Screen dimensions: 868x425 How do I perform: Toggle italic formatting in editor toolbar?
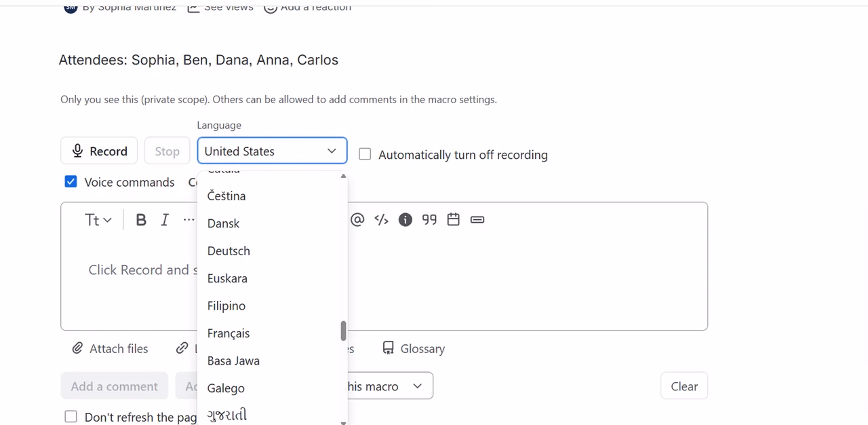point(165,220)
